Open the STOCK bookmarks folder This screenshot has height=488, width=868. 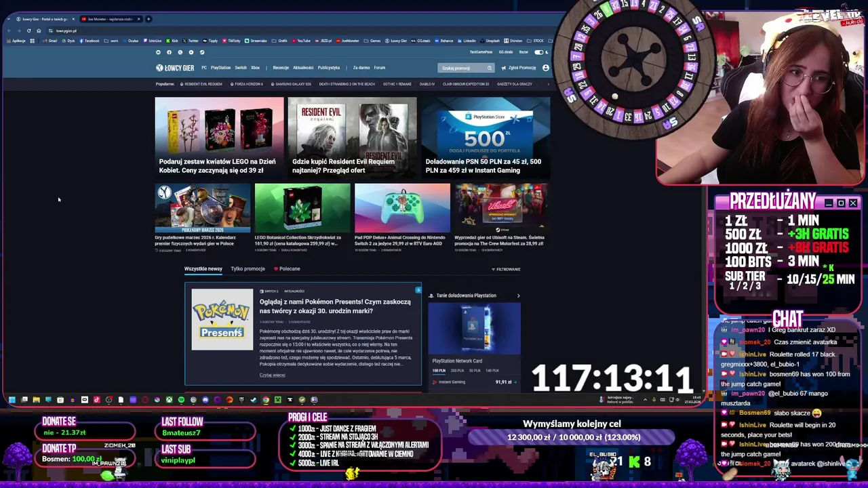click(534, 41)
